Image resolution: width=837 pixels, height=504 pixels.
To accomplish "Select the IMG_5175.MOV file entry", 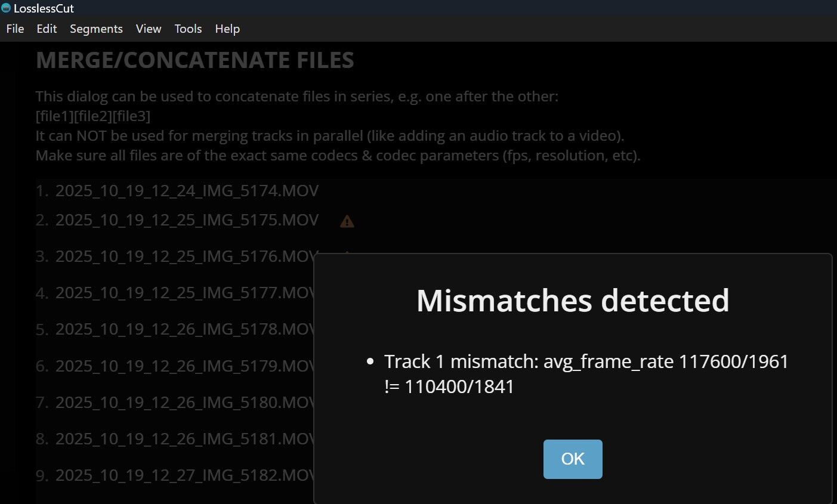I will 187,220.
